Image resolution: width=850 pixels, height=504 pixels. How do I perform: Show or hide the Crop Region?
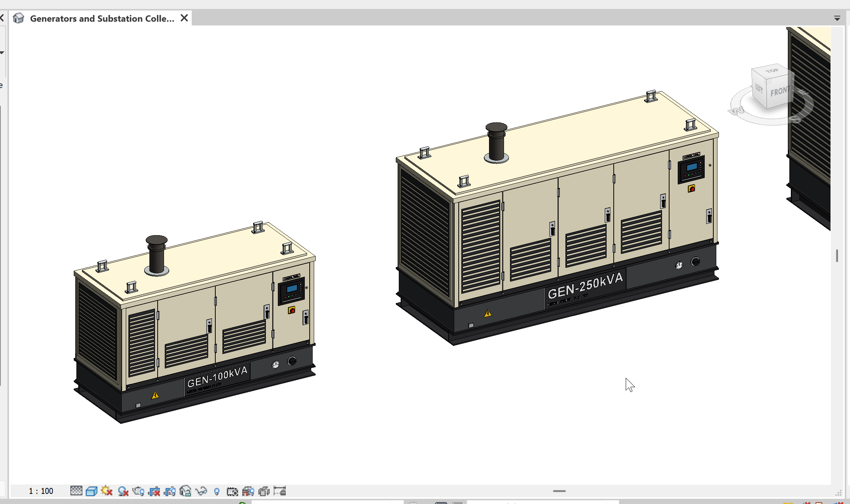click(170, 491)
